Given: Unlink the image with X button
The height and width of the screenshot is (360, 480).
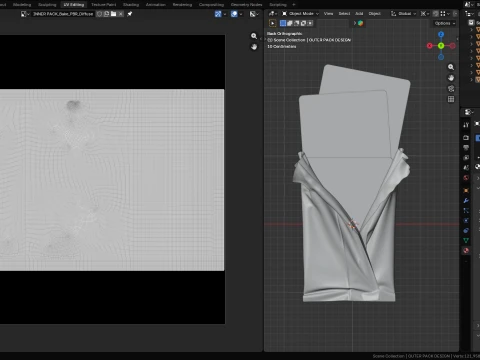Looking at the screenshot, I should (120, 14).
